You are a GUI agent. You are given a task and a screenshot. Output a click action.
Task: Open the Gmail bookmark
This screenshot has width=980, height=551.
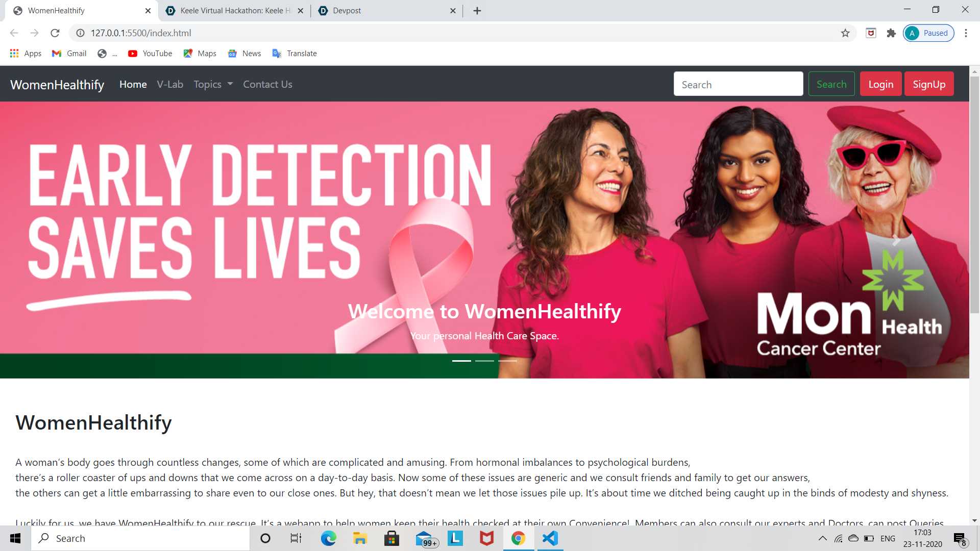69,54
